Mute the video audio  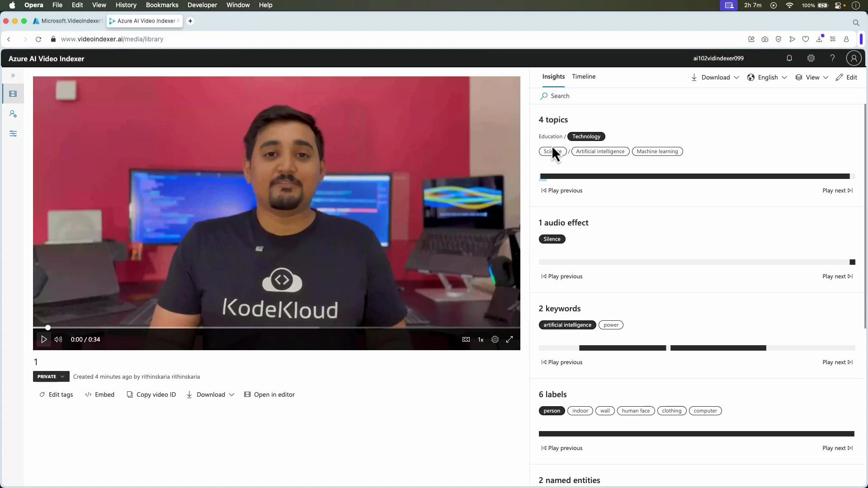click(58, 339)
